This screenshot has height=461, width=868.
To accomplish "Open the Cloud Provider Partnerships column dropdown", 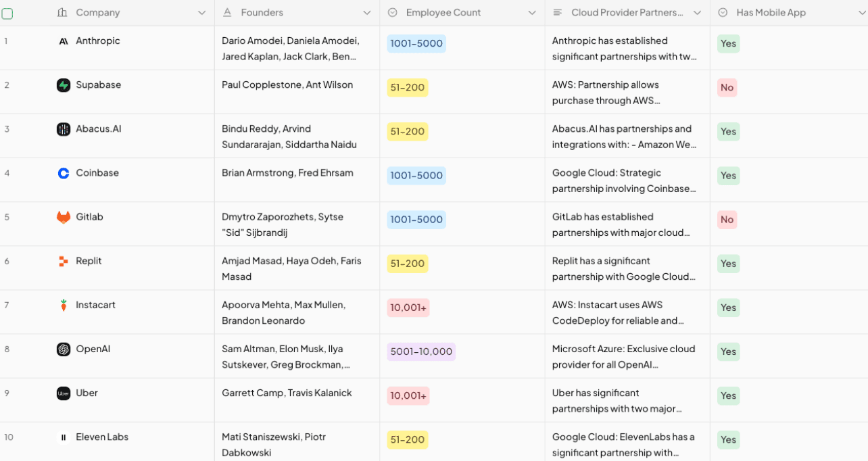I will (x=697, y=13).
